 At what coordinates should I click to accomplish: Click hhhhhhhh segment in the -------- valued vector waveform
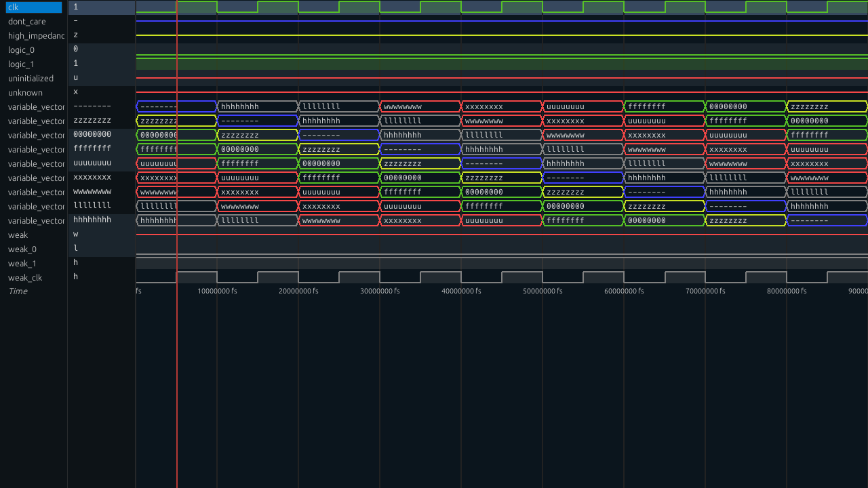pyautogui.click(x=258, y=106)
